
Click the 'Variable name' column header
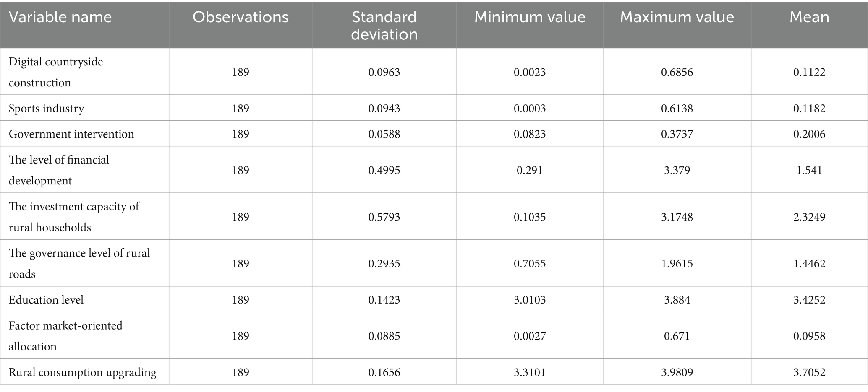[60, 17]
